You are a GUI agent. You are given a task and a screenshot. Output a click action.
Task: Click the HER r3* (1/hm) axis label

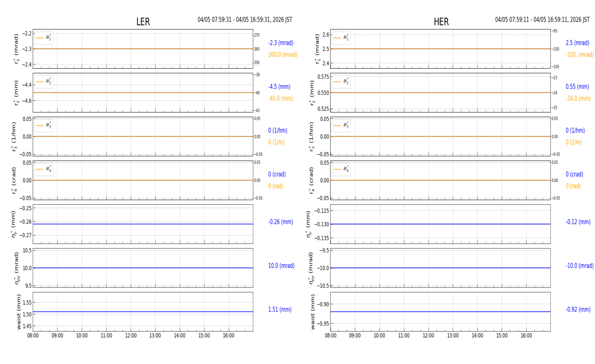[312, 136]
